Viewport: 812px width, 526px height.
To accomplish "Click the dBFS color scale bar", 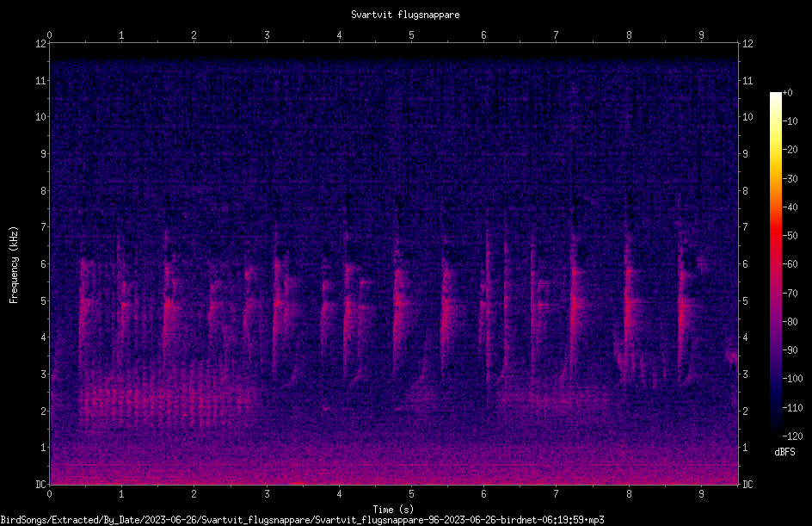I will tap(776, 263).
